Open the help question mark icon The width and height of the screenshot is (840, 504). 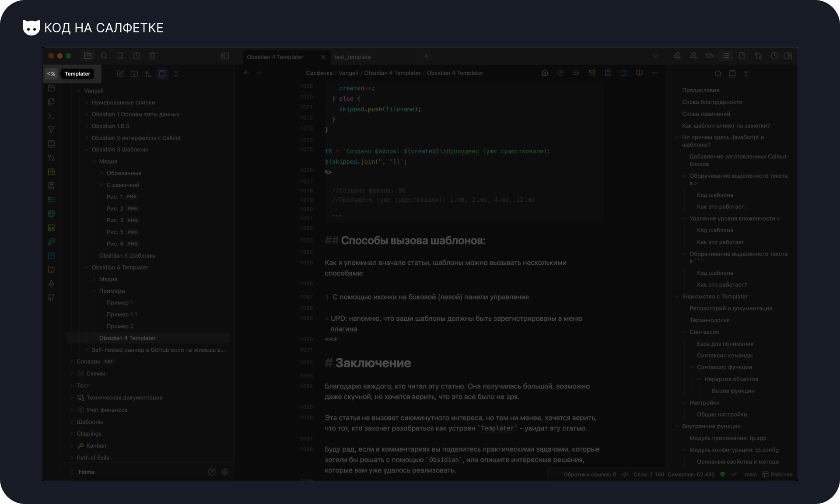coord(212,472)
